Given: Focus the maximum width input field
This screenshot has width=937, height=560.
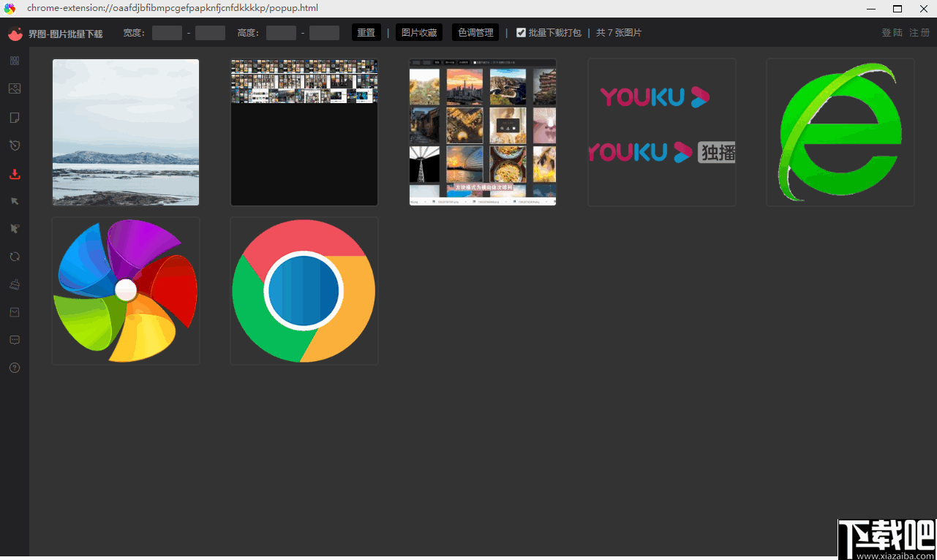Looking at the screenshot, I should click(210, 33).
